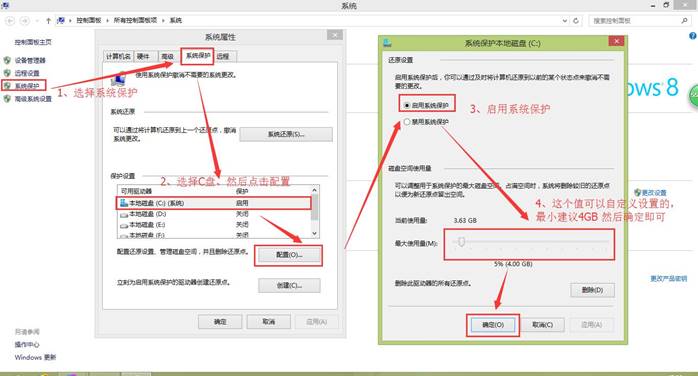698x376 pixels.
Task: Click the 创建(C)... button
Action: click(x=289, y=285)
